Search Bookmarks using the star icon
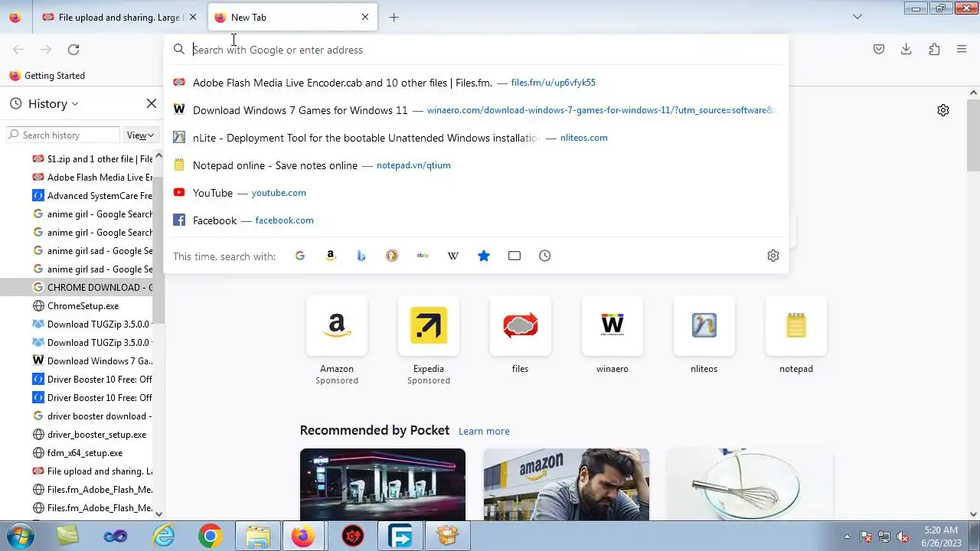 (484, 256)
